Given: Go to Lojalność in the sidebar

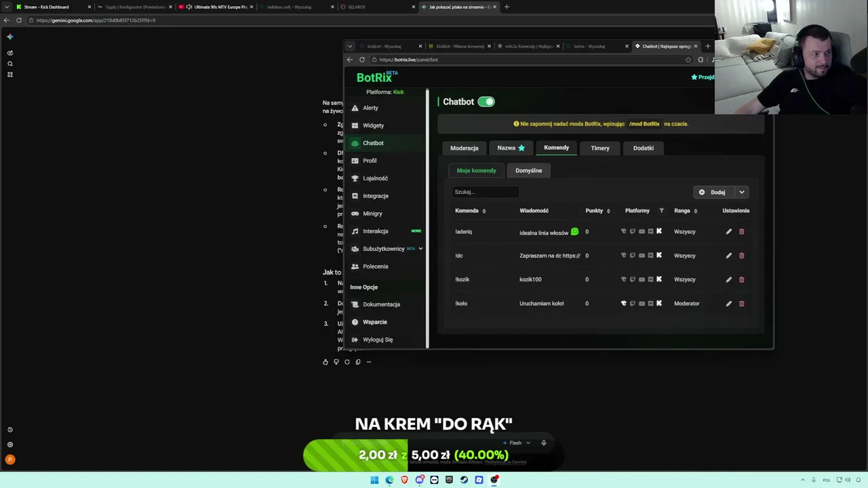Looking at the screenshot, I should click(375, 178).
